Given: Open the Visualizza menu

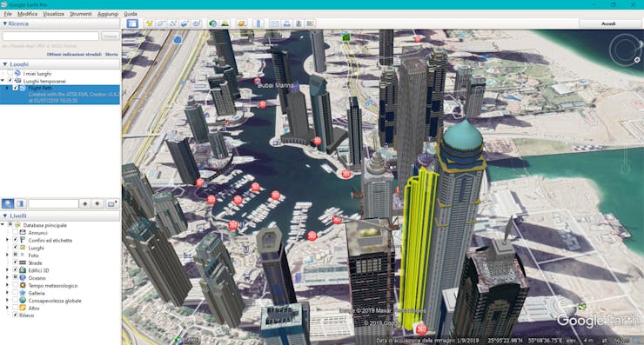Looking at the screenshot, I should [x=53, y=14].
